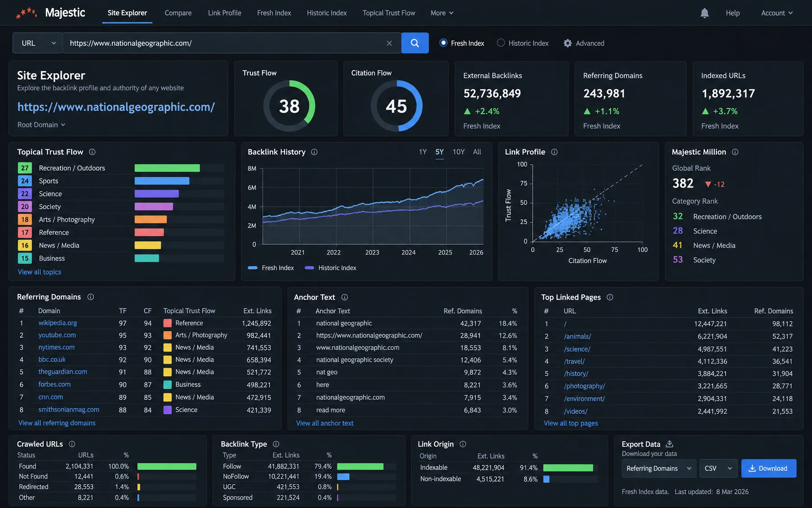Open Topical Trust Flow nav tab
The image size is (812, 508).
pyautogui.click(x=389, y=13)
